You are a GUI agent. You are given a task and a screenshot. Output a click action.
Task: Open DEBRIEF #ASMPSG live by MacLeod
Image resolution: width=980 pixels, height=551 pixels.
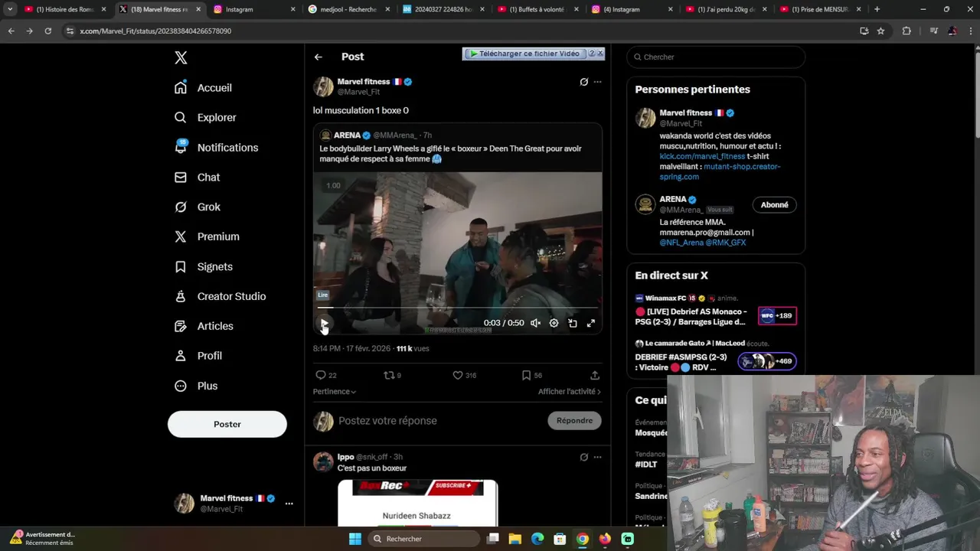click(716, 356)
